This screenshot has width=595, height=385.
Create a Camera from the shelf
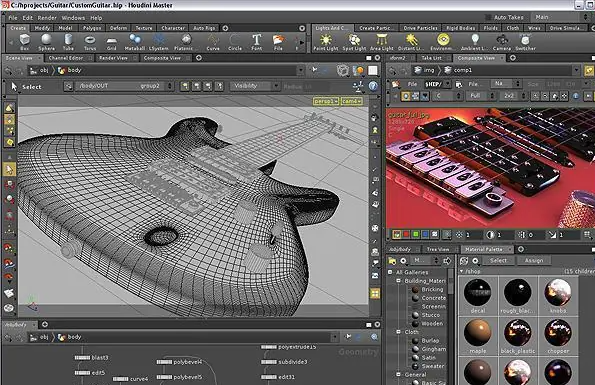502,42
